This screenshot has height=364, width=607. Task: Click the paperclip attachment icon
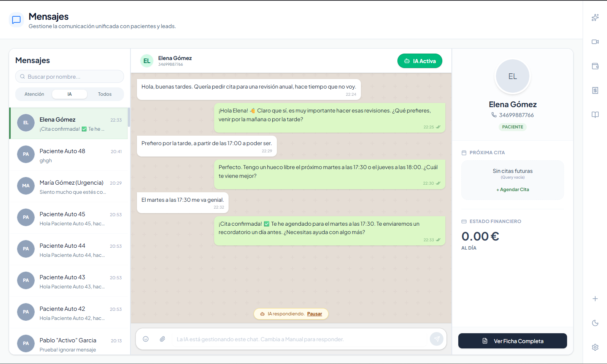pos(162,339)
